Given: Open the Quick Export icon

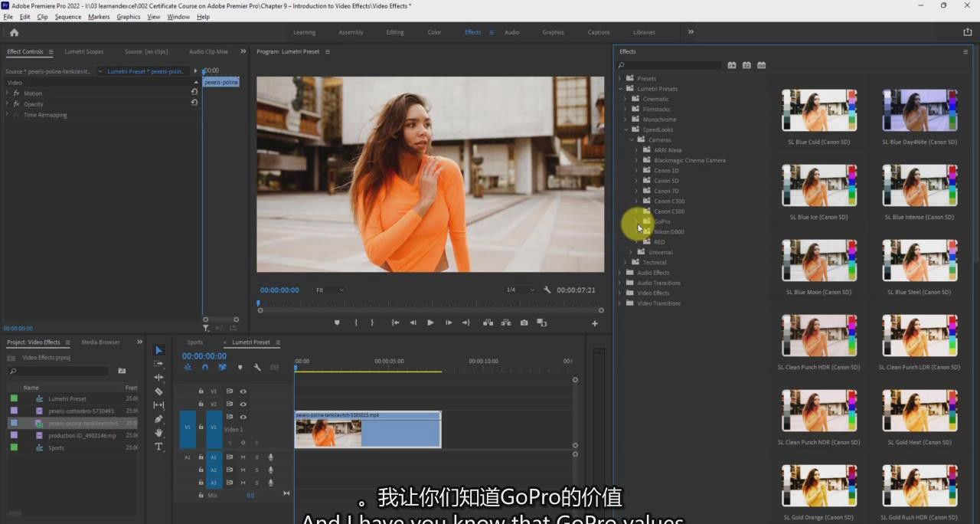Looking at the screenshot, I should coord(967,32).
